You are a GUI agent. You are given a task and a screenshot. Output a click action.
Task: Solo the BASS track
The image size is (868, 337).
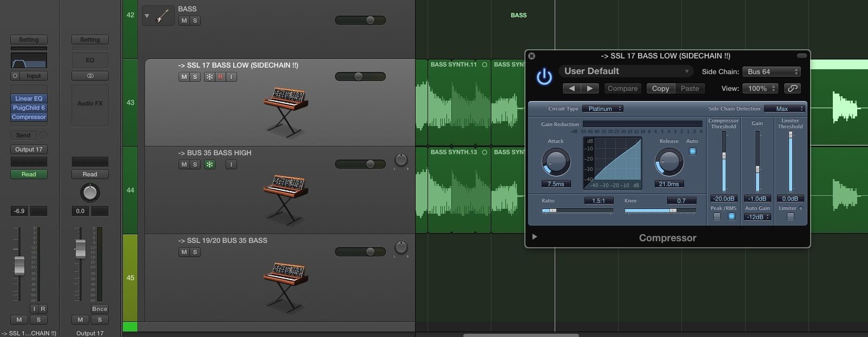(195, 21)
